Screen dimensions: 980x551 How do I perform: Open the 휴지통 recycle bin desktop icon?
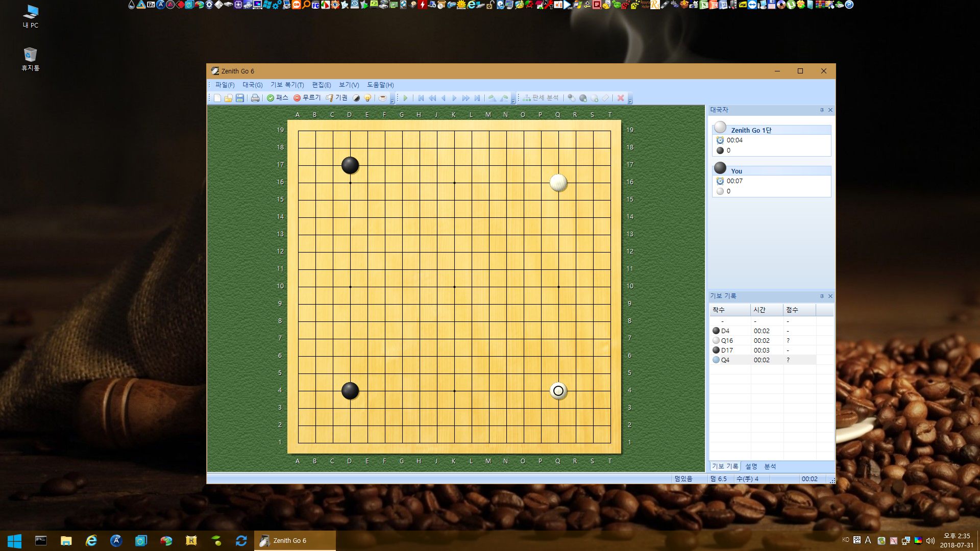pos(30,59)
